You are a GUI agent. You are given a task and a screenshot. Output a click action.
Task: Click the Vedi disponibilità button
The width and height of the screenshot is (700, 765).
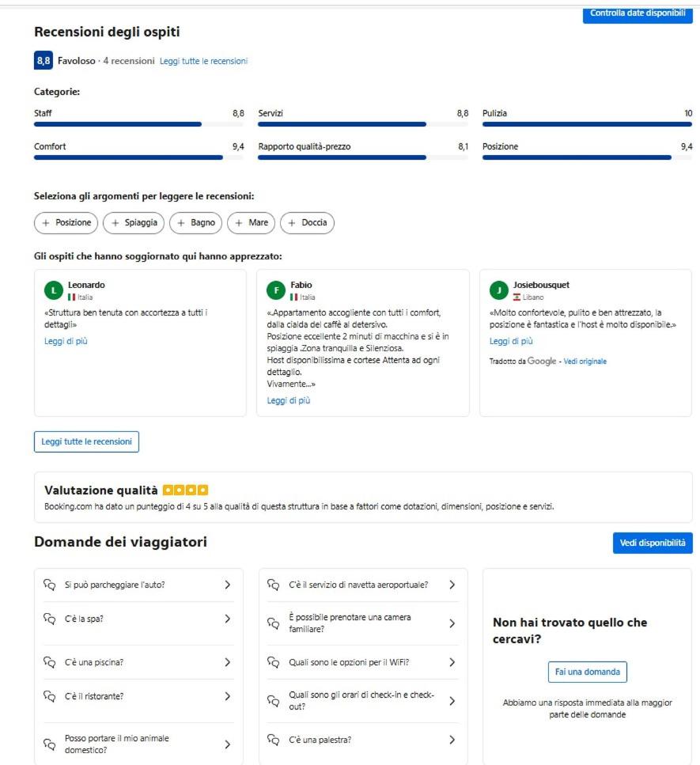[x=653, y=543]
